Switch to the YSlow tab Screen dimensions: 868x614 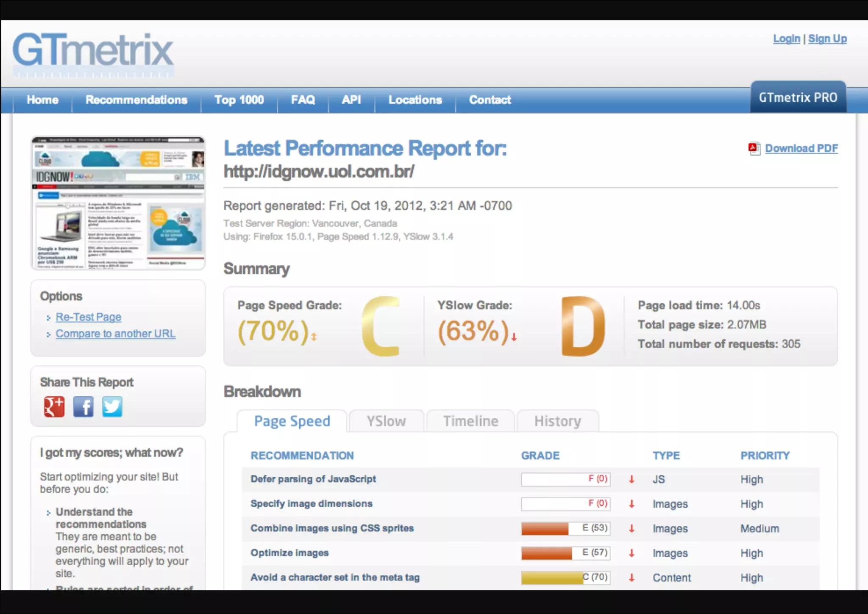[x=386, y=421]
